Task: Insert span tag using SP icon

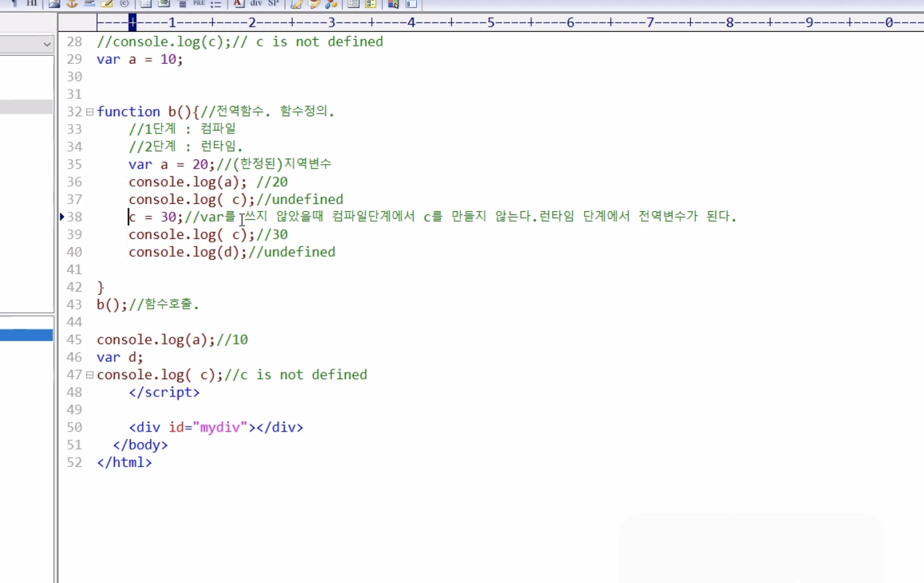Action: [273, 3]
